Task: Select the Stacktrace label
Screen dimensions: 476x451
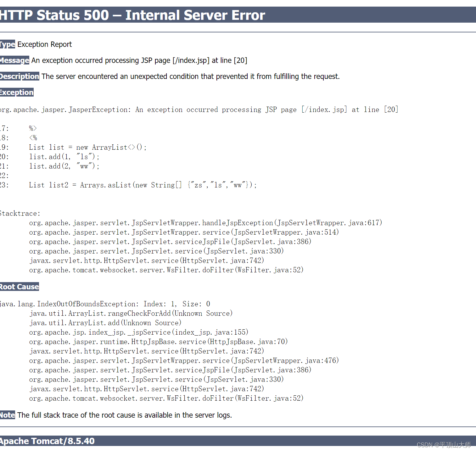Action: [20, 213]
